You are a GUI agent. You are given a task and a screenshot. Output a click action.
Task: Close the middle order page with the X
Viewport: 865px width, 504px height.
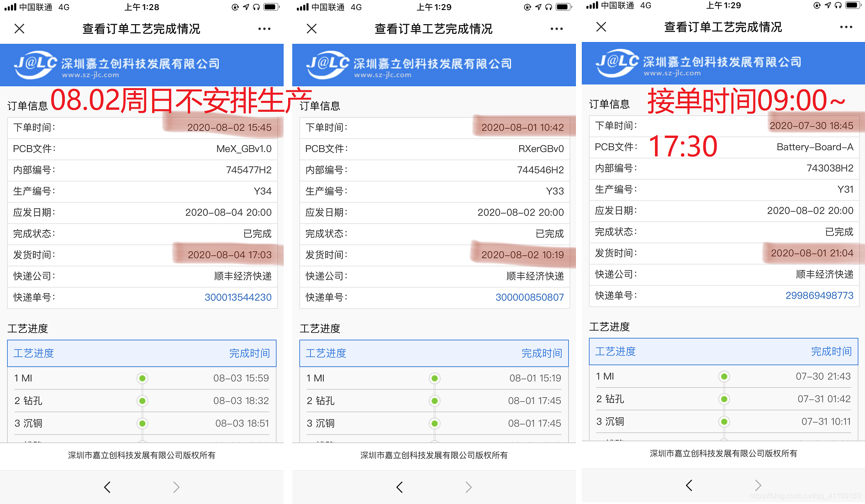[311, 28]
